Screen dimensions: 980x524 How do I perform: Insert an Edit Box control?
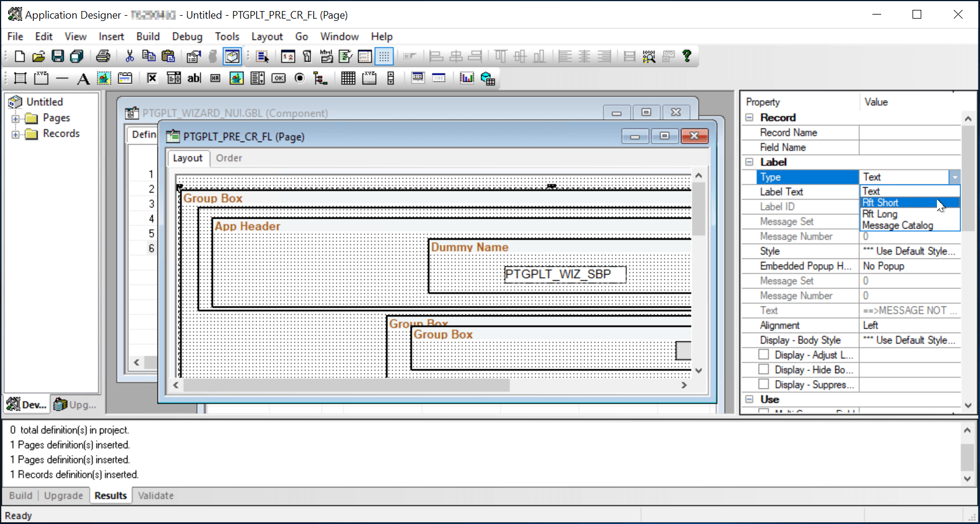point(194,78)
